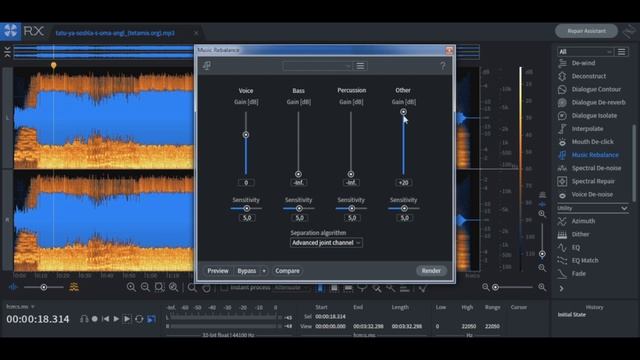Expand the side panel arrow below Fade
Viewport: 640px width, 360px height.
562,288
